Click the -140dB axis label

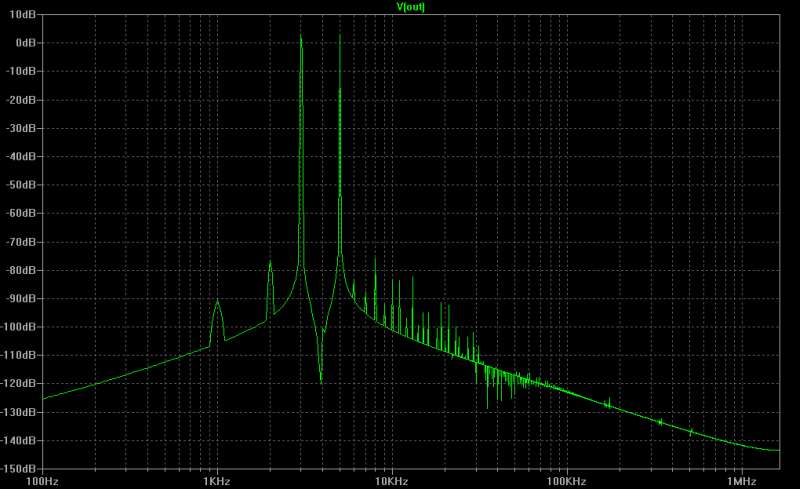pos(19,440)
